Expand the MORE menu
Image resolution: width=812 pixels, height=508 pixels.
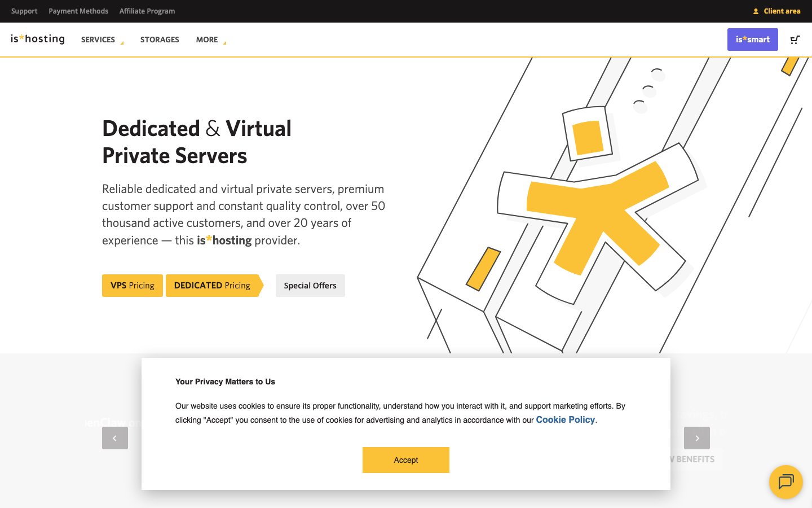coord(211,40)
